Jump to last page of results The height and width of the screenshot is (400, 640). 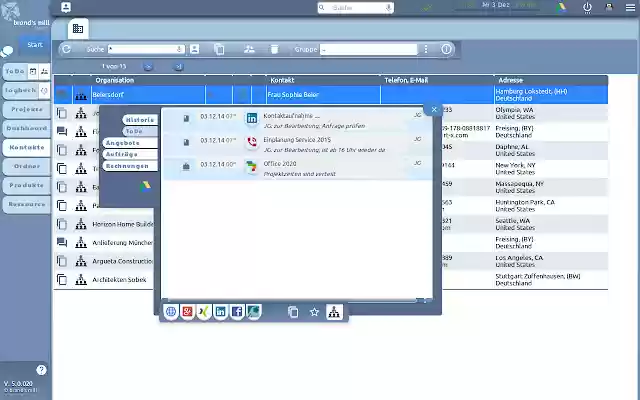[x=178, y=67]
